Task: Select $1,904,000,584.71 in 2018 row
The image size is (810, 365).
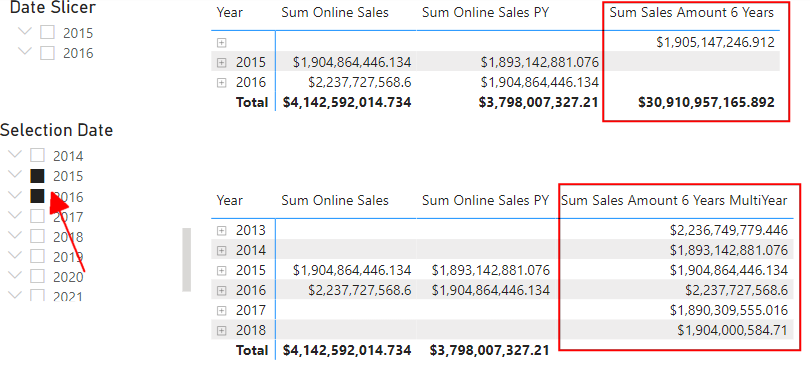Action: pos(733,330)
